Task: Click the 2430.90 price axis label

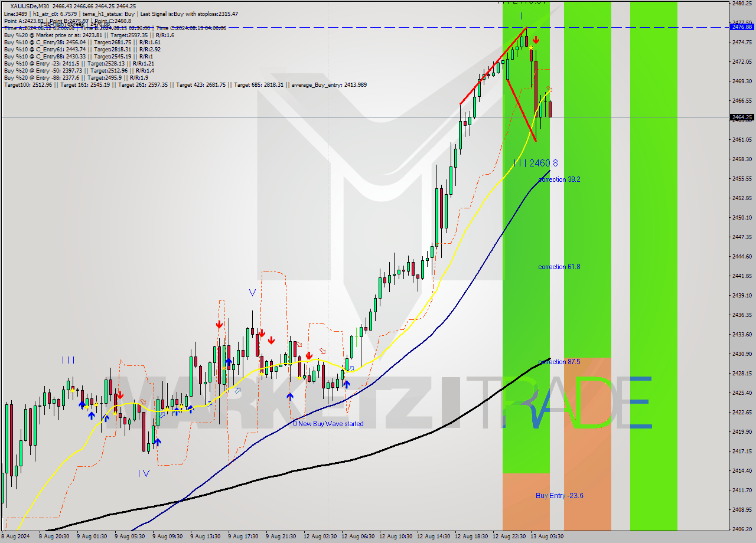Action: (742, 354)
